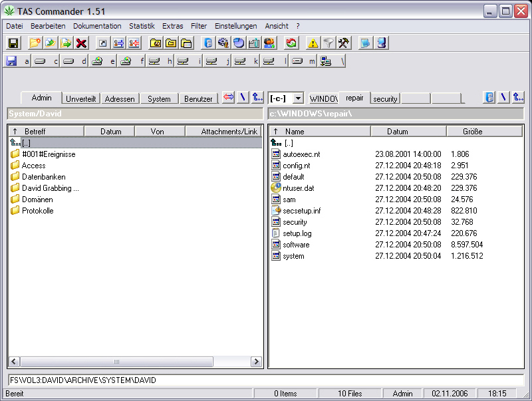The width and height of the screenshot is (532, 401).
Task: Open the Statistik menu
Action: pos(142,26)
